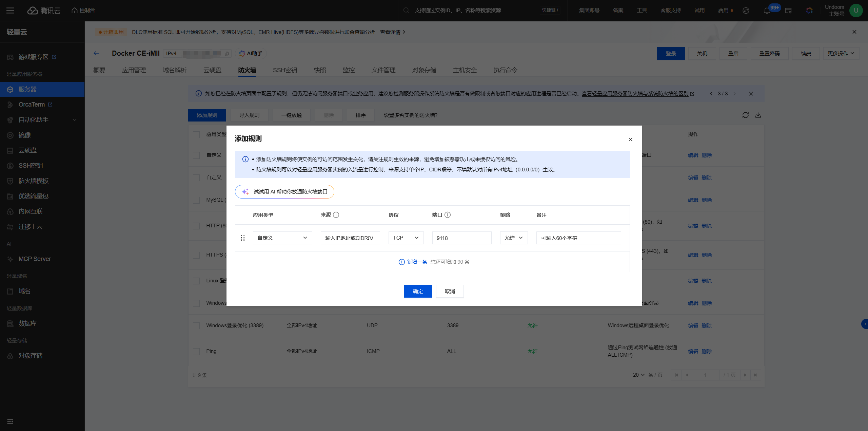The image size is (868, 431).
Task: Toggle the select-all checkbox in the table header
Action: (x=196, y=134)
